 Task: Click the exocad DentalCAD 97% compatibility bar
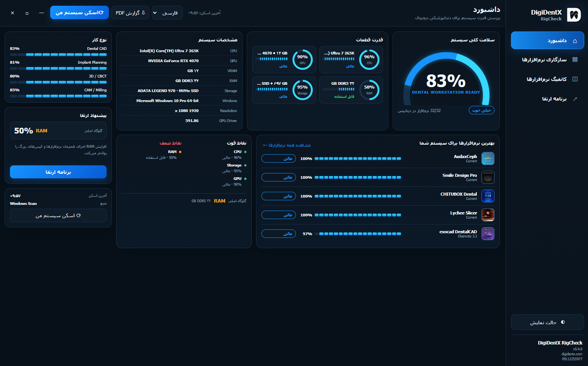(358, 234)
